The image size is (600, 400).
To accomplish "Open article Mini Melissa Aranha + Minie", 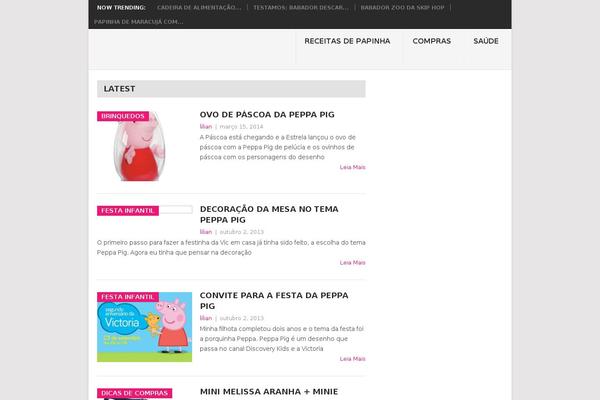I will click(x=269, y=392).
